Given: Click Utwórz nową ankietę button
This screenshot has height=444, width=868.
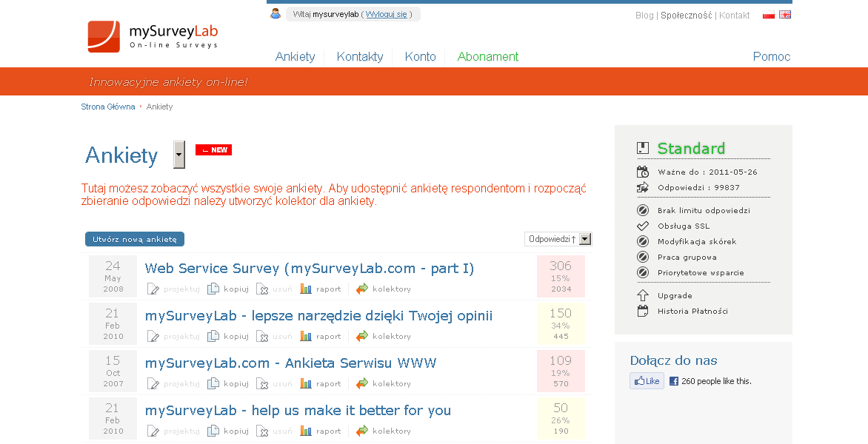Looking at the screenshot, I should [135, 240].
